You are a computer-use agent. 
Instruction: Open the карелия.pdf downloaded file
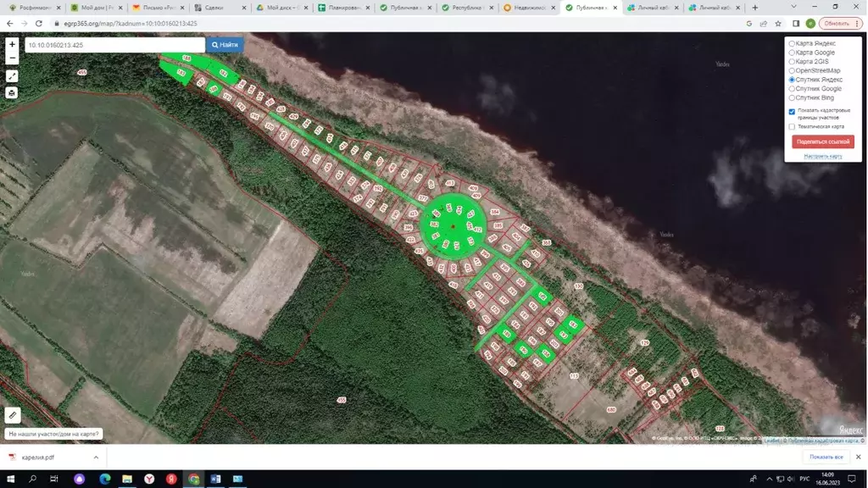(38, 457)
